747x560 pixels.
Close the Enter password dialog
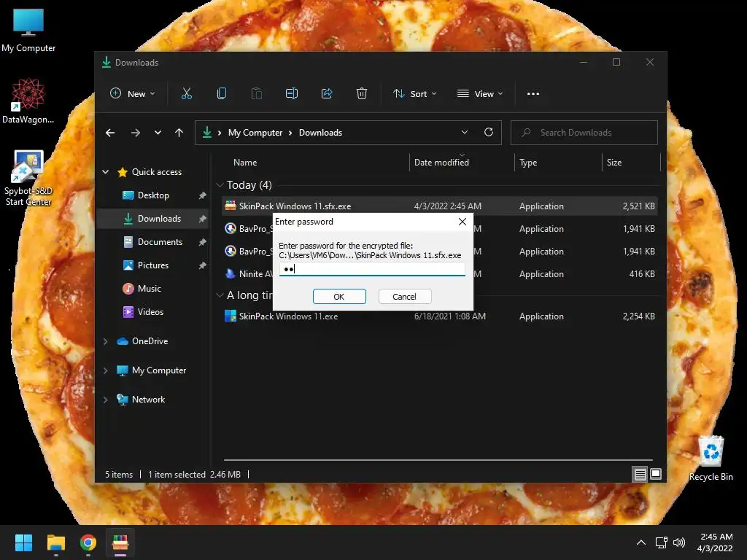point(462,222)
